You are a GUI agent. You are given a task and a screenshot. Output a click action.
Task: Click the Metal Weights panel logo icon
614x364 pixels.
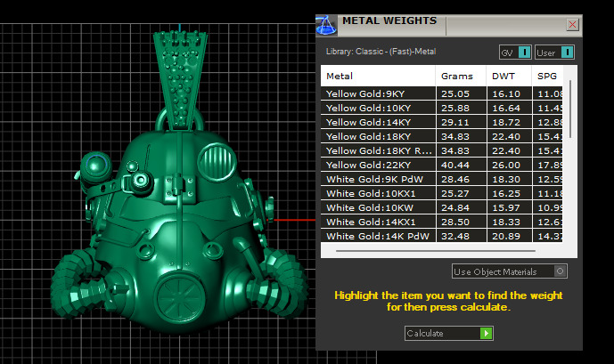click(x=326, y=25)
